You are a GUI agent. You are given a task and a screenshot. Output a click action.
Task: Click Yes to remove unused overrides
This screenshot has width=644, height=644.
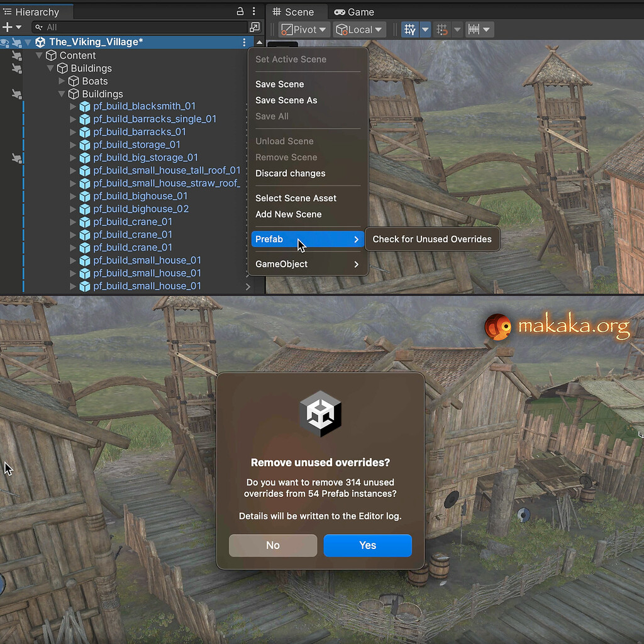click(x=367, y=545)
